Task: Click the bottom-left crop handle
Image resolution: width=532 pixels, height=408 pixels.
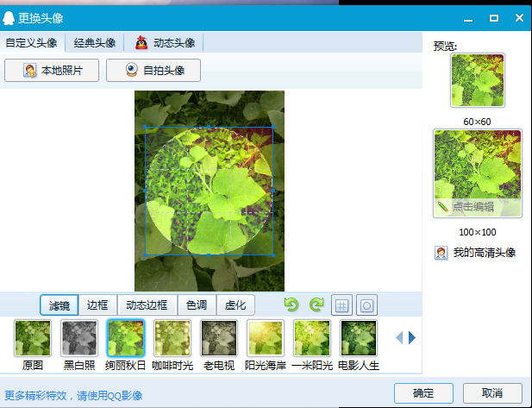Action: coord(145,255)
